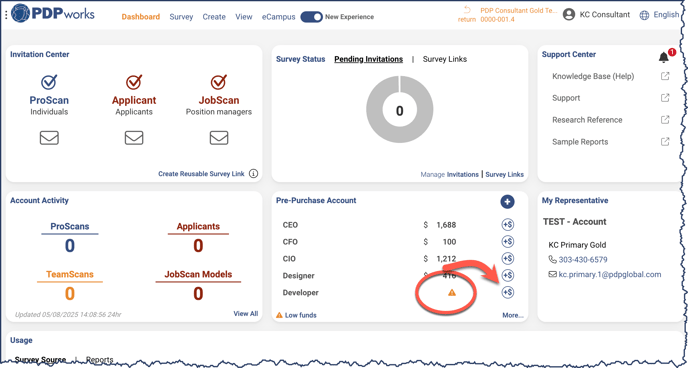
Task: Open the Research Reference link
Action: pos(587,120)
